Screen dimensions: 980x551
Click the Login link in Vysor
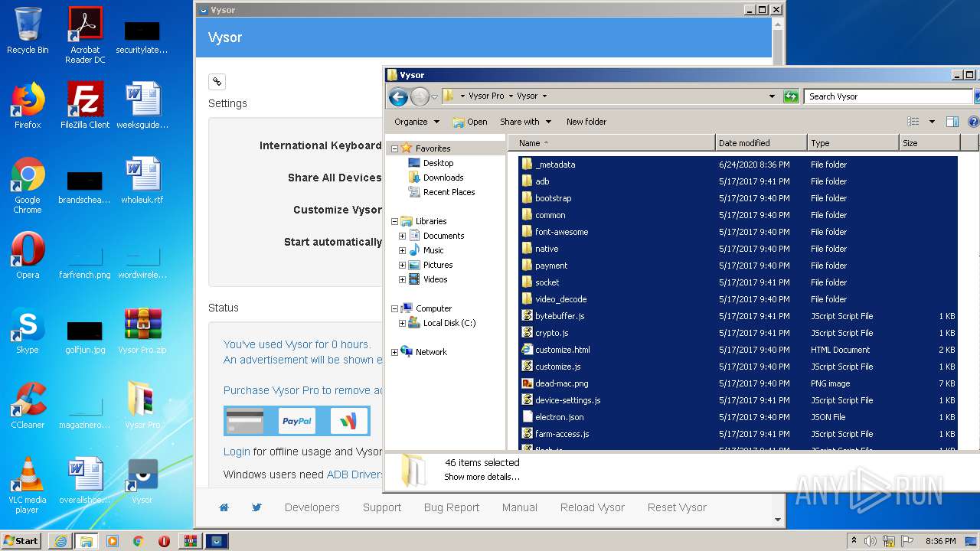[237, 452]
